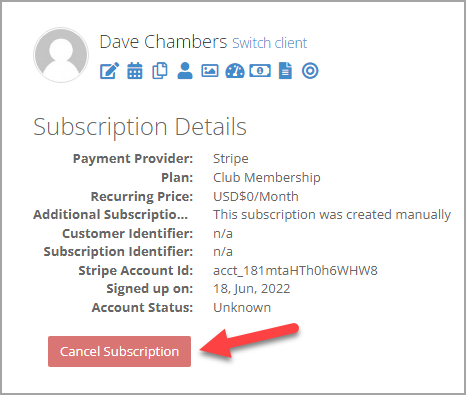Click the USD$0/Month recurring price
Screen dimensions: 466x395
(256, 196)
